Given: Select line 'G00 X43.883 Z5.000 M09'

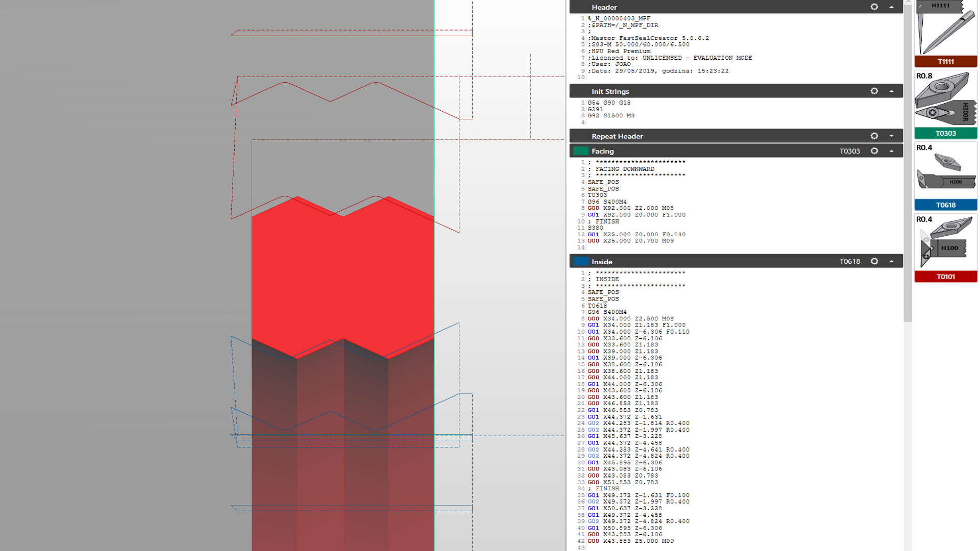Looking at the screenshot, I should [x=630, y=541].
